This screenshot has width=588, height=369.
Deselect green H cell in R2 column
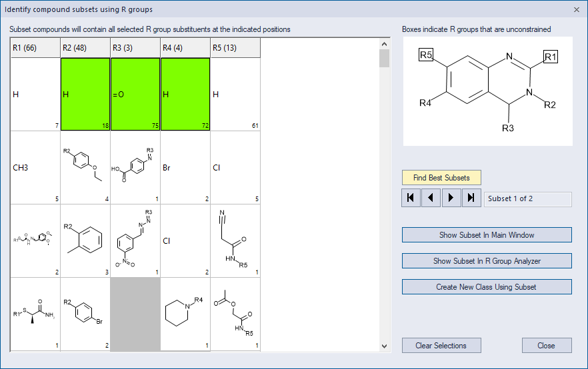point(85,94)
